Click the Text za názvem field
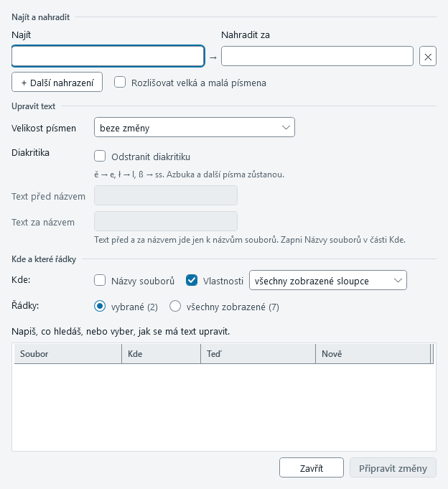This screenshot has width=448, height=489. [166, 221]
